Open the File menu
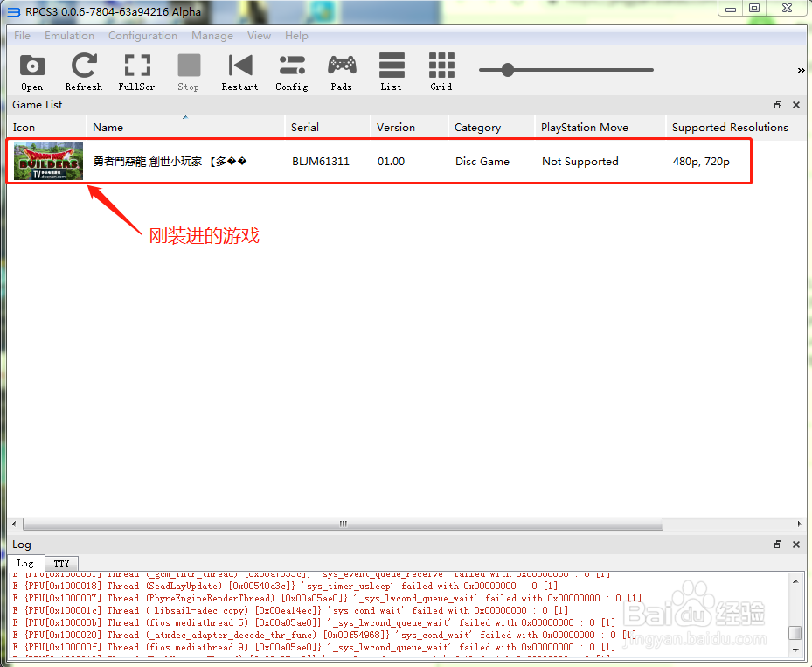 point(22,36)
